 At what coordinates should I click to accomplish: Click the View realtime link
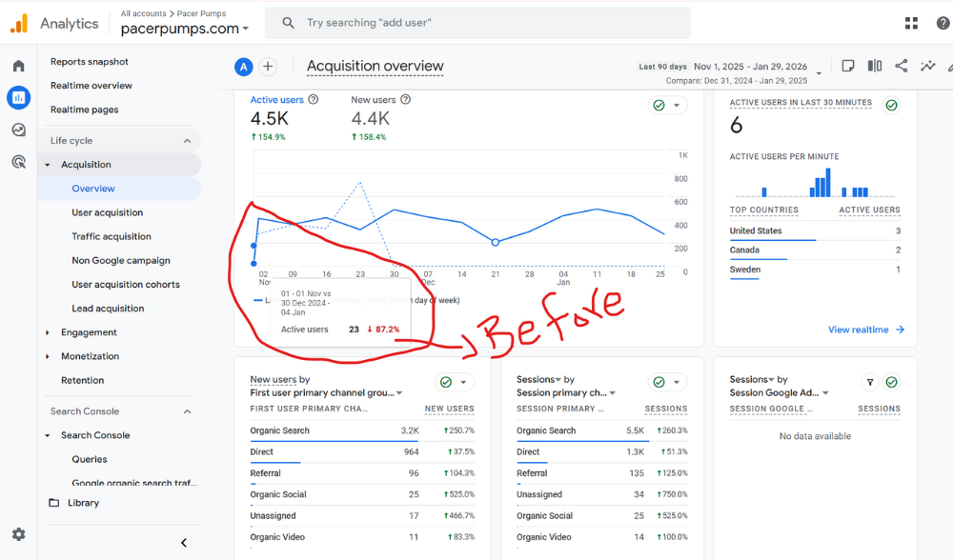860,329
